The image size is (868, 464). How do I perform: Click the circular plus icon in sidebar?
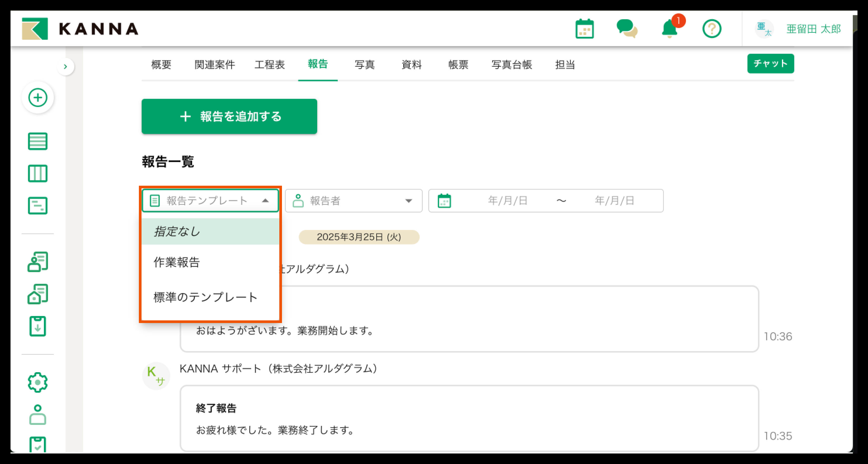coord(38,98)
